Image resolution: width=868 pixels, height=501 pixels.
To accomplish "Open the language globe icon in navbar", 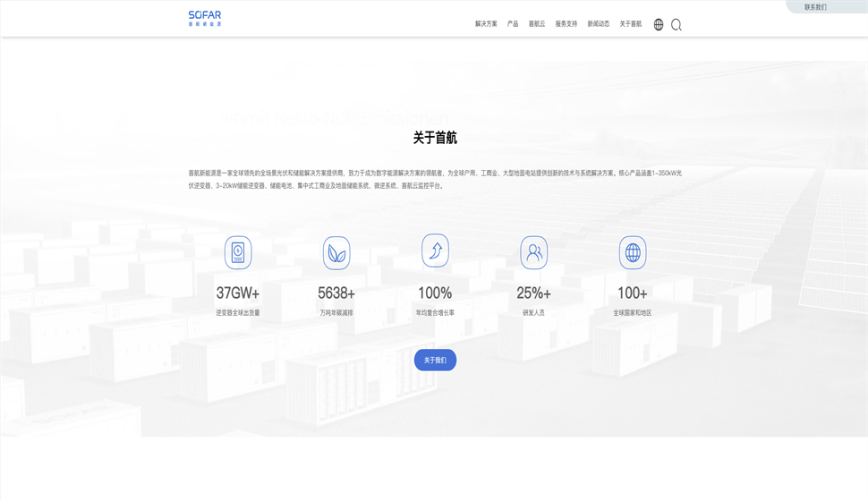I will click(x=659, y=24).
